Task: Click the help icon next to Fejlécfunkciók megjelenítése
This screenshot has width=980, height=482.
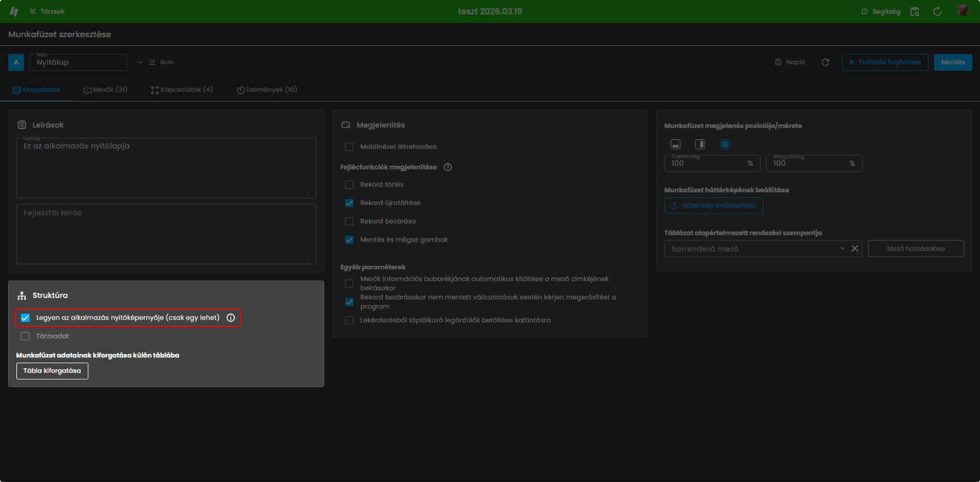Action: (x=447, y=167)
